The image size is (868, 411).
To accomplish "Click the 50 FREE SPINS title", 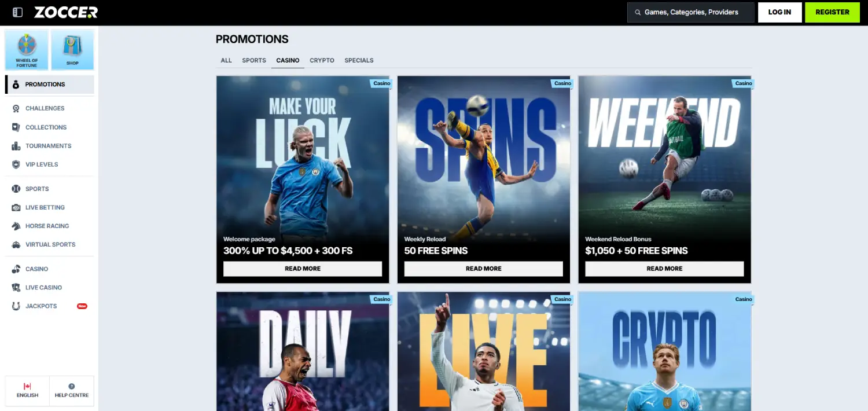I will [436, 251].
